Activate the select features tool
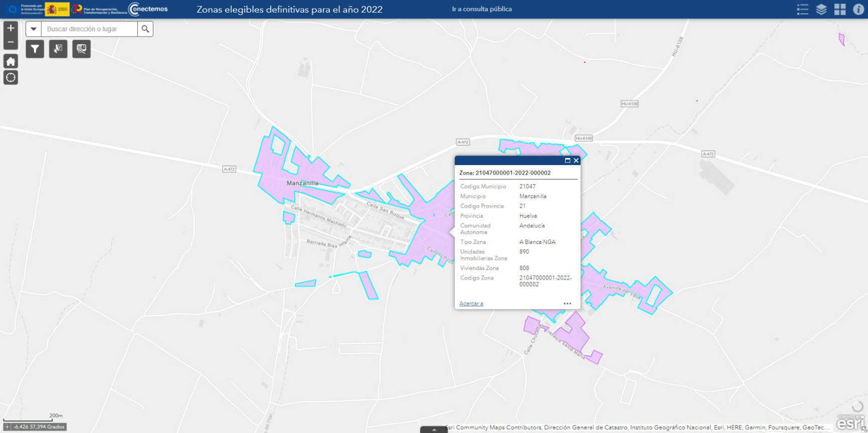 point(58,49)
